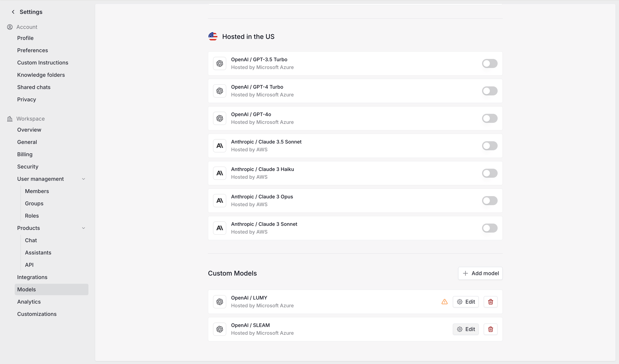Screen dimensions: 619x364
Task: Turn on the Claude 3 Opus model switch
Action: point(490,201)
